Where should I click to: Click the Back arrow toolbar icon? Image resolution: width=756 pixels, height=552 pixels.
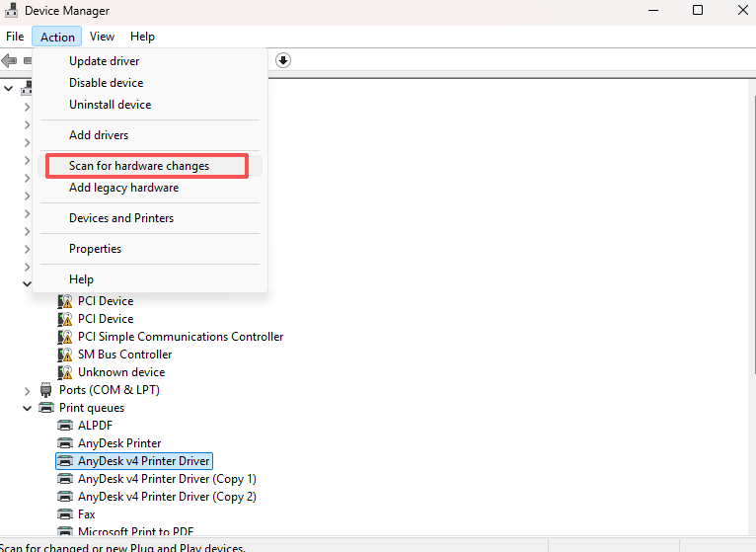point(9,61)
